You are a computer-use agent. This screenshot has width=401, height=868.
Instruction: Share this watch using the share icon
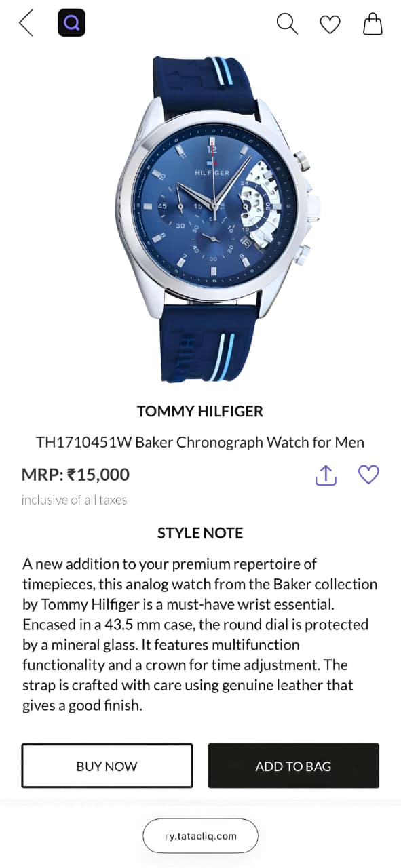(326, 475)
